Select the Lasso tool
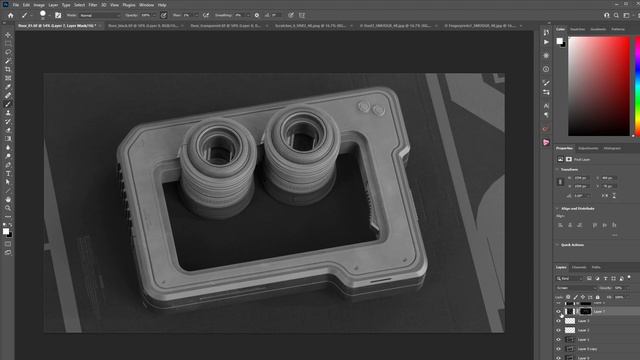Image resolution: width=640 pixels, height=360 pixels. tap(8, 52)
